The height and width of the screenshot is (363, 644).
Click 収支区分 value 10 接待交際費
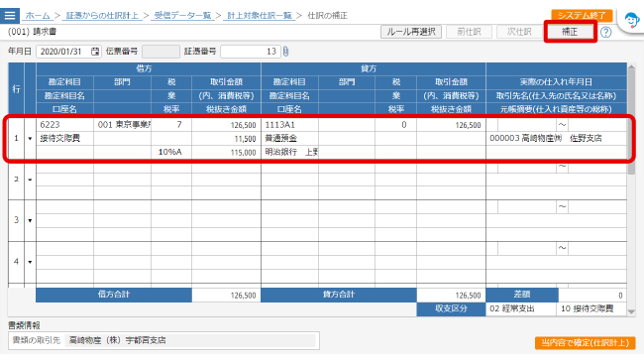click(x=591, y=308)
